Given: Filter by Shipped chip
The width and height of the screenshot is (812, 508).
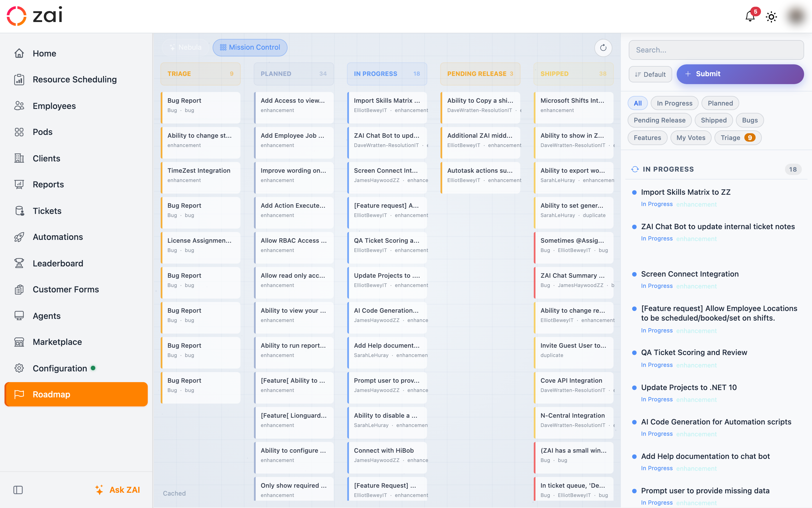Looking at the screenshot, I should [714, 120].
